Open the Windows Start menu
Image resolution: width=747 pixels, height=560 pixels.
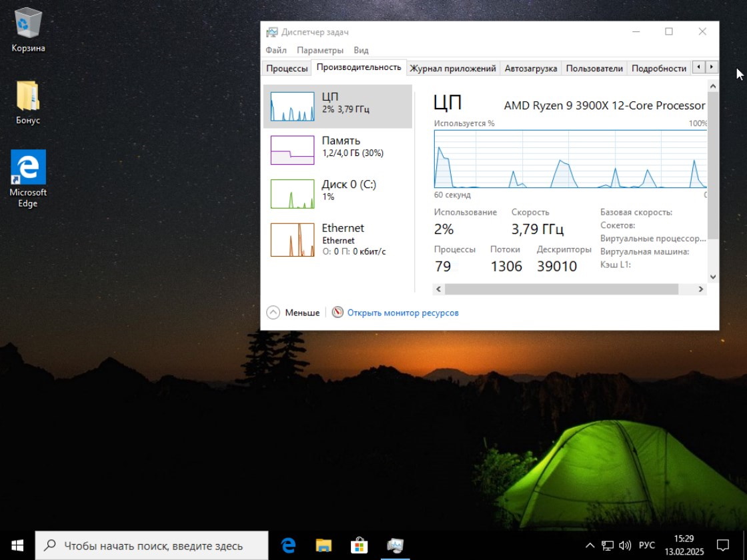tap(17, 546)
